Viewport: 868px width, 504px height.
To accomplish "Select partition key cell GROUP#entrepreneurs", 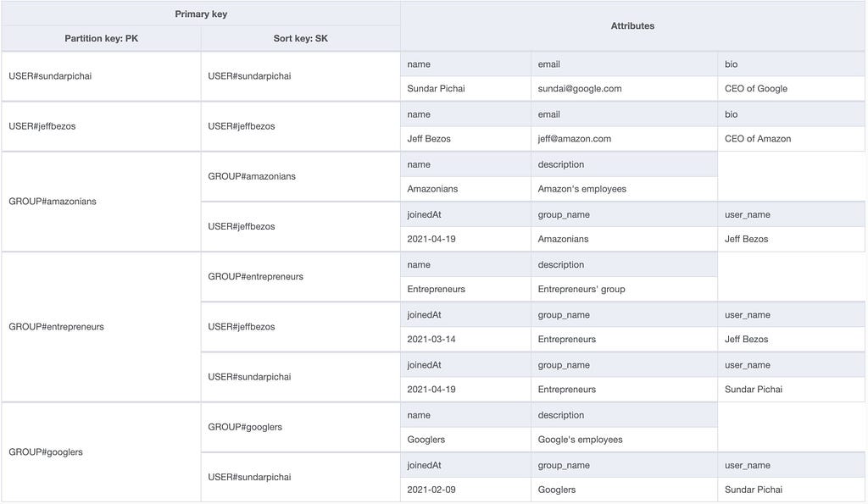I will 102,326.
